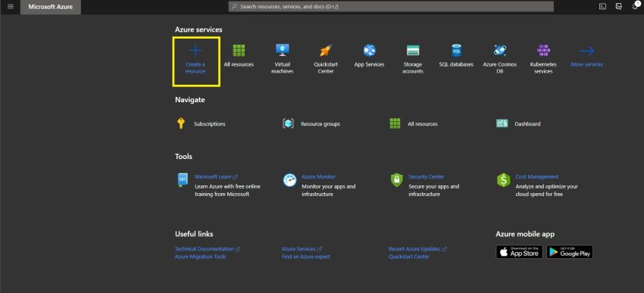The image size is (644, 293).
Task: Open the Security Center link
Action: tap(427, 177)
